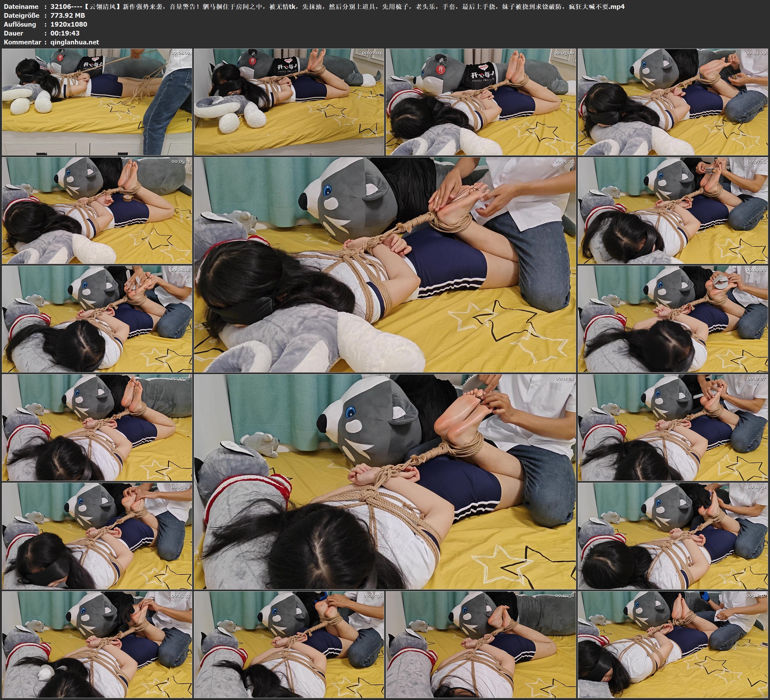Select the thumbnail stamped 00:08:18
This screenshot has width=770, height=700.
(x=97, y=319)
